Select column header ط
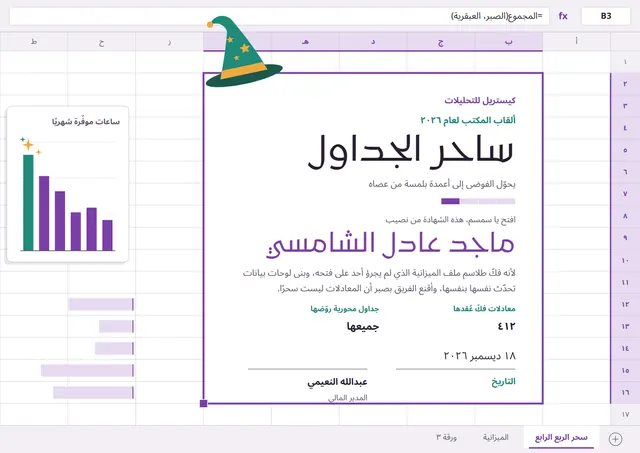This screenshot has width=640, height=453. click(34, 41)
